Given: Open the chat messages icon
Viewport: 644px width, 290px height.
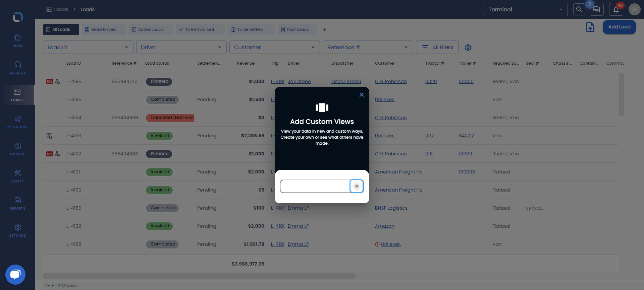Looking at the screenshot, I should pyautogui.click(x=597, y=9).
